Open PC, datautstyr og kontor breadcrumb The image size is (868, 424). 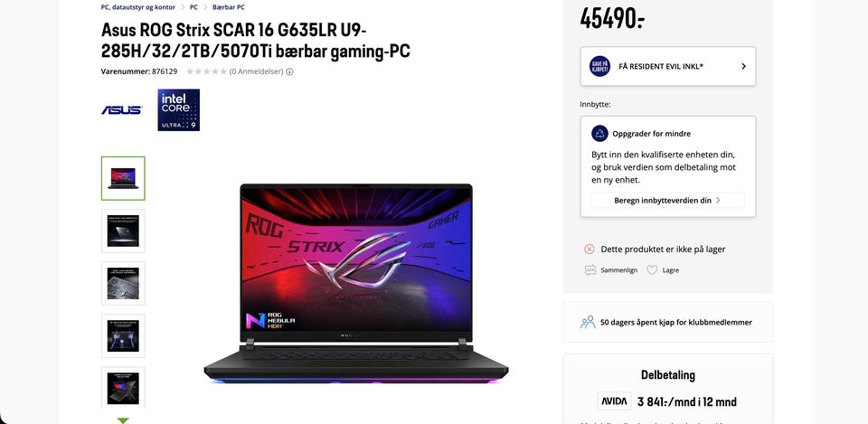click(x=137, y=7)
